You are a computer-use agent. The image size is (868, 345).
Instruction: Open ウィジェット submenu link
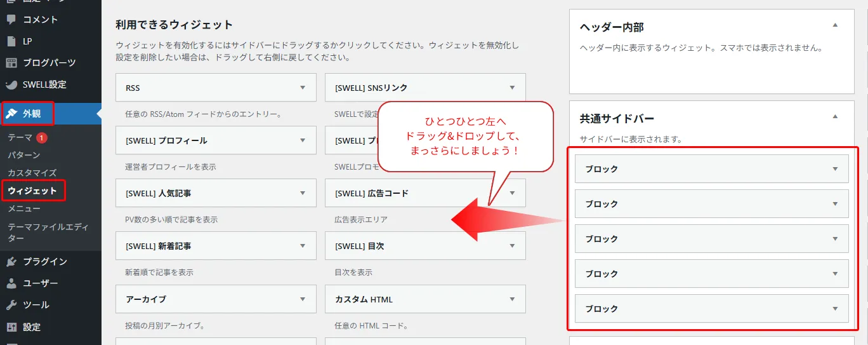click(32, 191)
